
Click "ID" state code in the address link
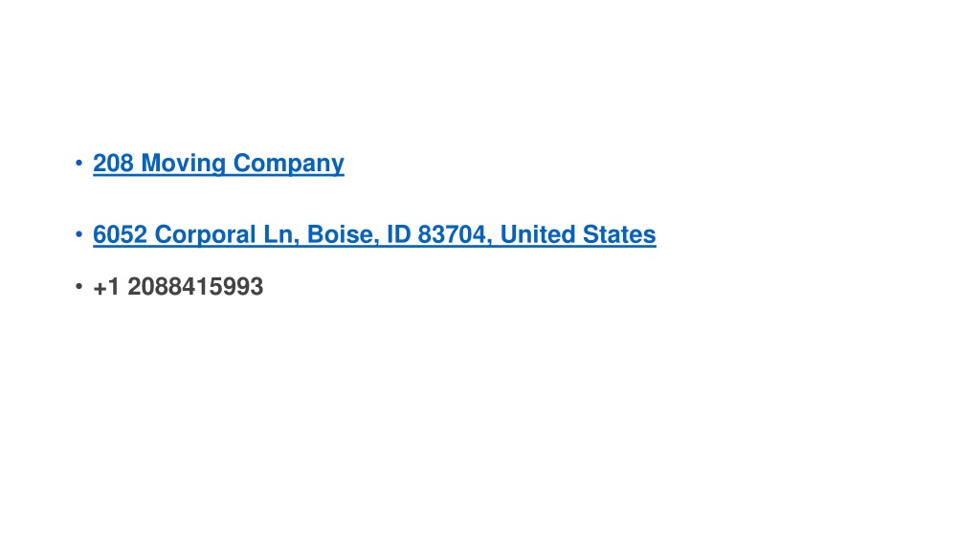398,234
